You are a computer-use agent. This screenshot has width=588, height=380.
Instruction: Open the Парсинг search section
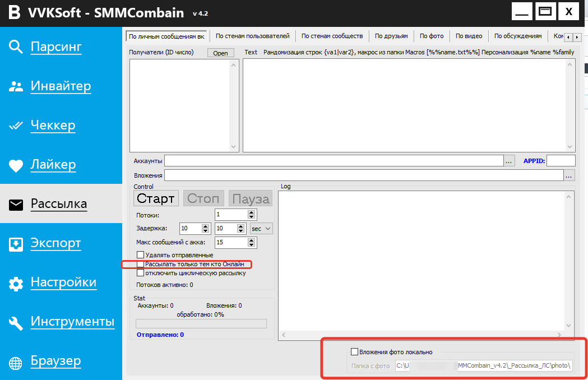click(16, 47)
